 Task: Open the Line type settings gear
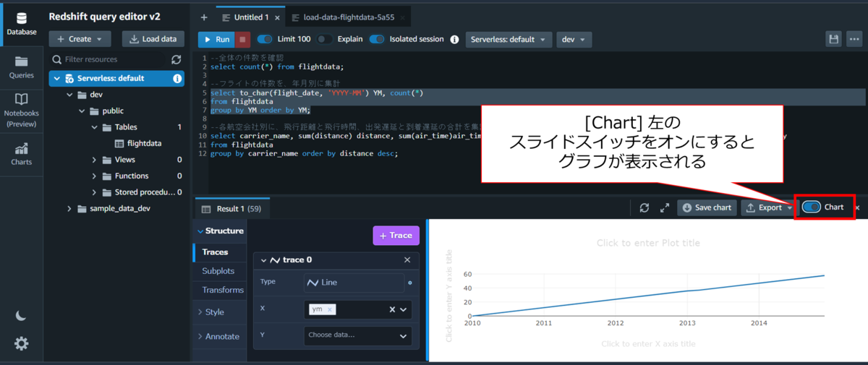[x=410, y=283]
